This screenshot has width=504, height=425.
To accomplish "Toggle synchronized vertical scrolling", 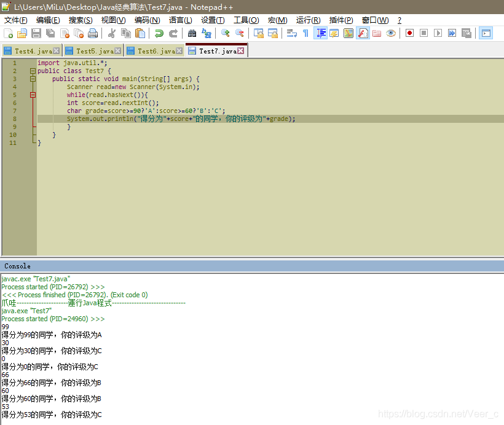I will coord(258,33).
